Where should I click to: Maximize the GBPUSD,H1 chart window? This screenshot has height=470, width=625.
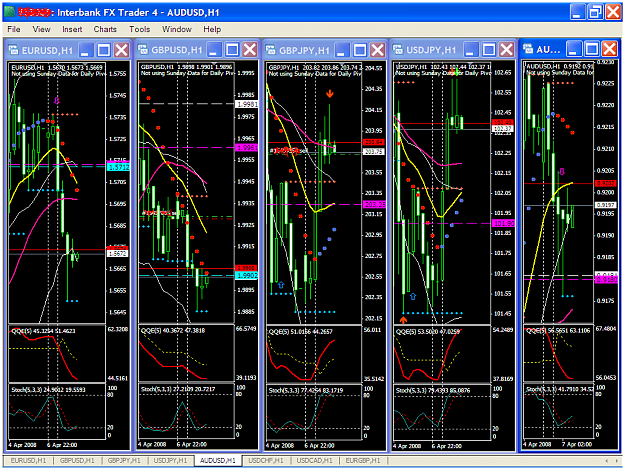click(232, 49)
